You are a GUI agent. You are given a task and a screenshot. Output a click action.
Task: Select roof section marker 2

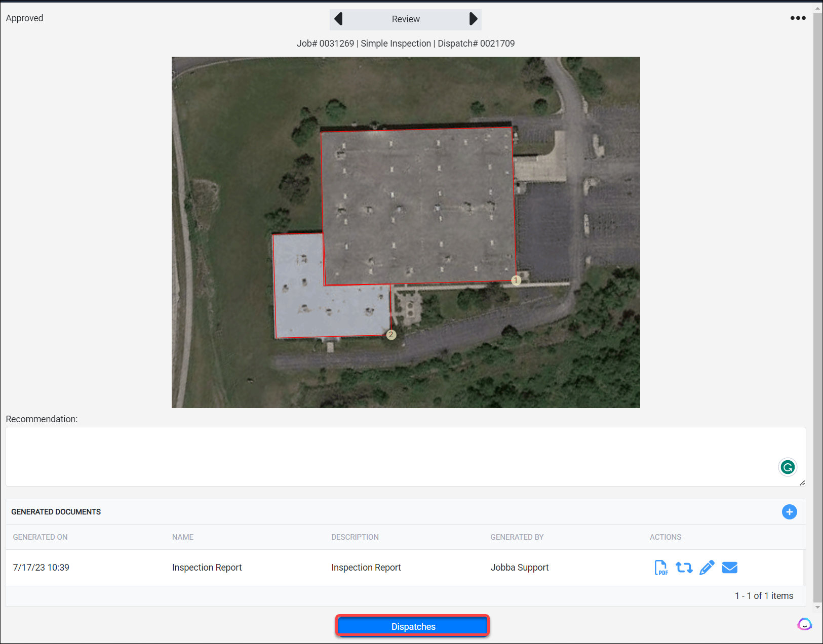click(x=391, y=335)
